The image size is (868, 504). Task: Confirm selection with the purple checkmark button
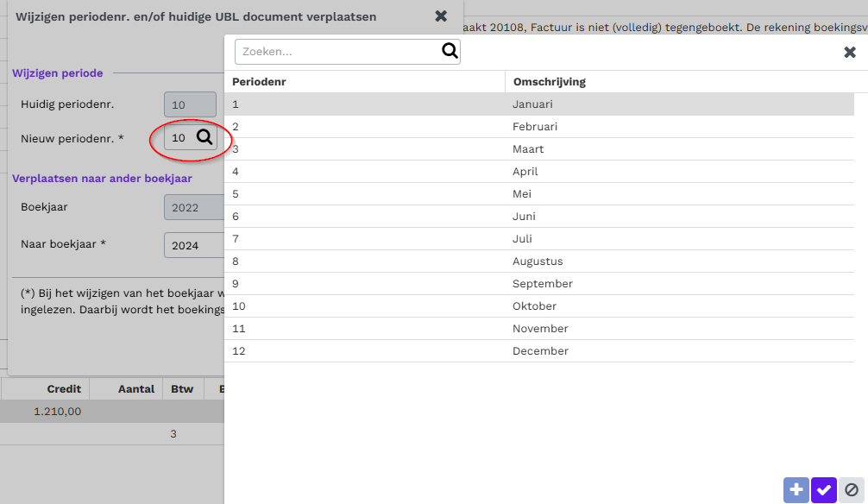824,489
